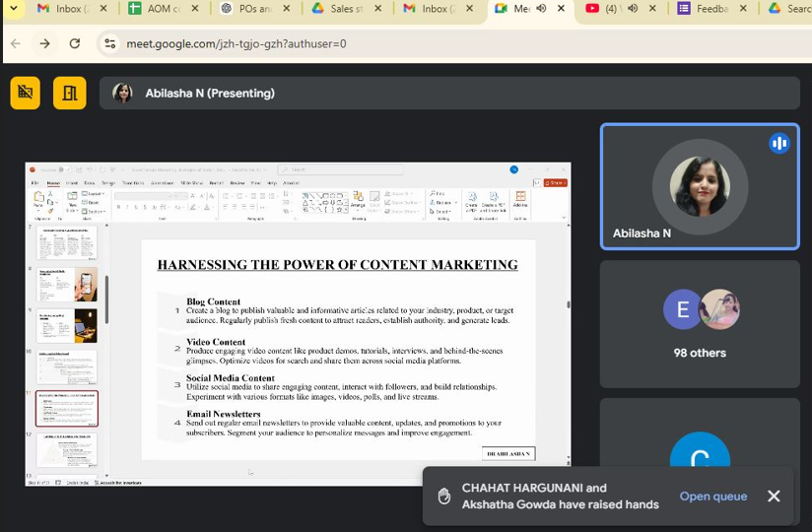
Task: Select Abilasha N's video tile
Action: [x=700, y=186]
